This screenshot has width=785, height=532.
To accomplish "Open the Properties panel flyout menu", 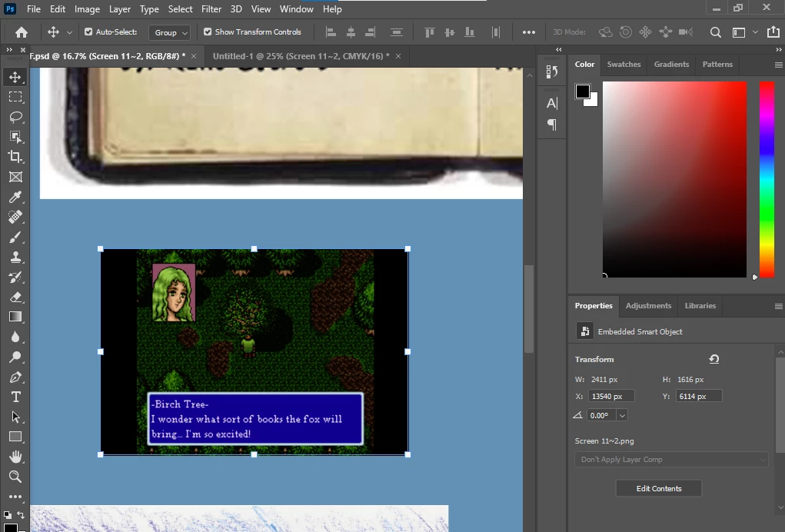I will click(x=778, y=306).
